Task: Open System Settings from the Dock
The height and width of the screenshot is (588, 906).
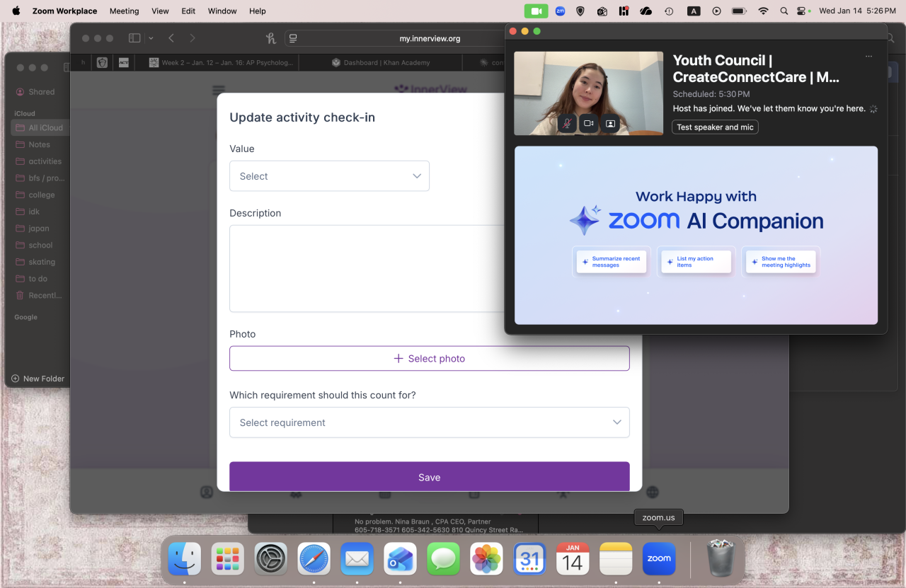Action: point(271,560)
